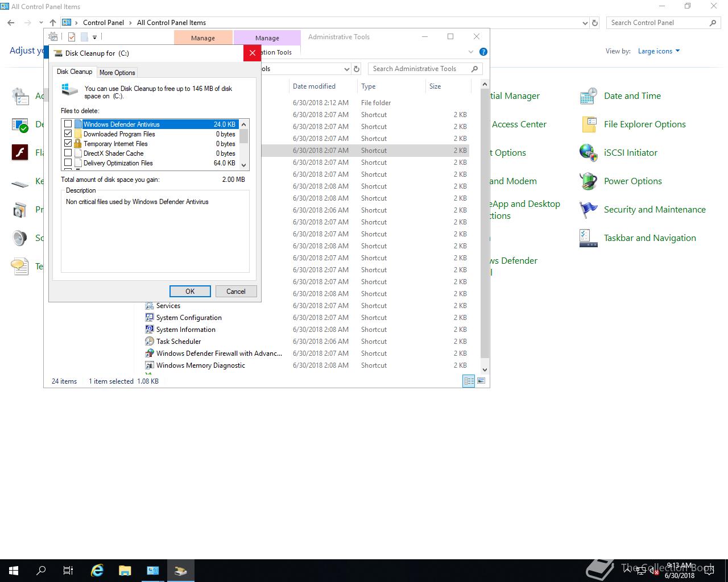Open Security and Maintenance
This screenshot has width=728, height=582.
pyautogui.click(x=655, y=210)
